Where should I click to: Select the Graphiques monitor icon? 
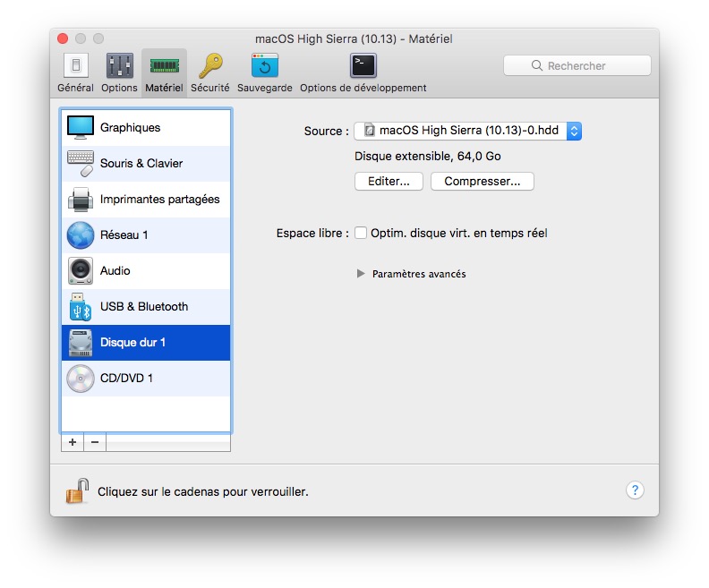click(81, 127)
